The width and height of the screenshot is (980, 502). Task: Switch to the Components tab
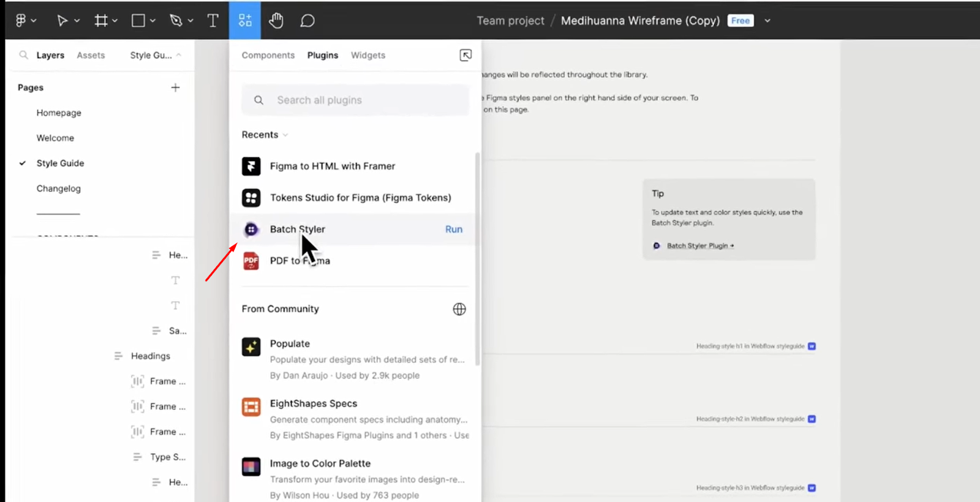tap(268, 55)
